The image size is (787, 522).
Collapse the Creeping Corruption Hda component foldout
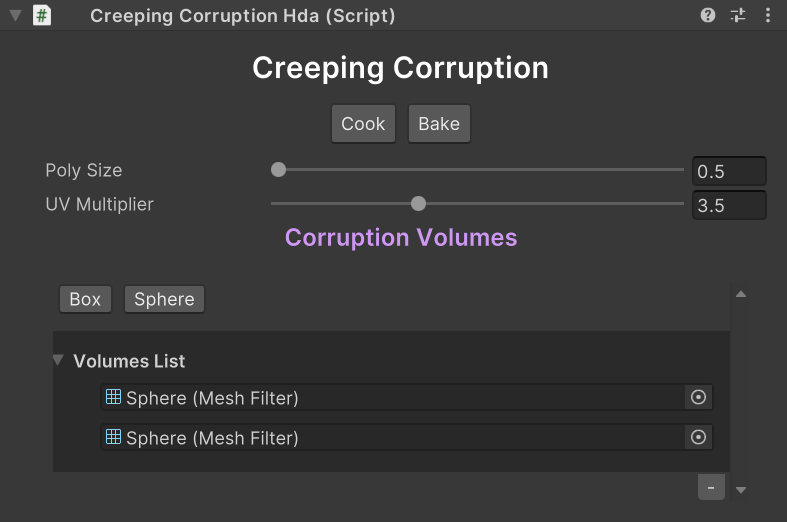point(15,16)
